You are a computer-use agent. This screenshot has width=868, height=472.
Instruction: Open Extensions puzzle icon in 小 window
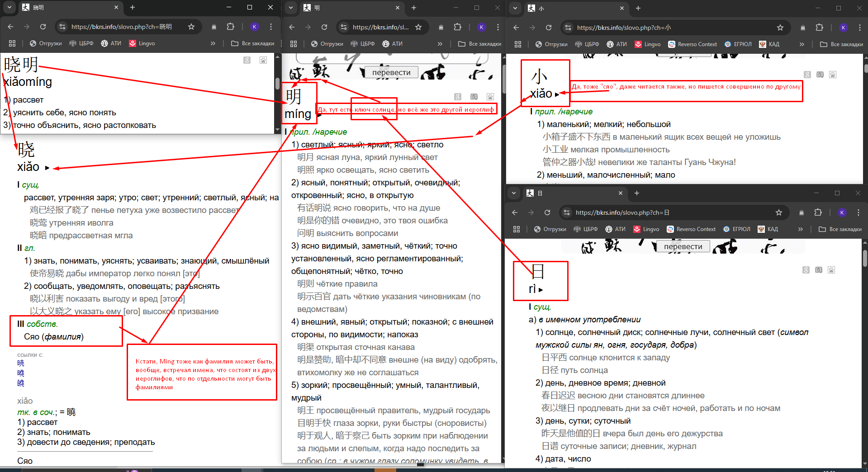click(x=819, y=28)
